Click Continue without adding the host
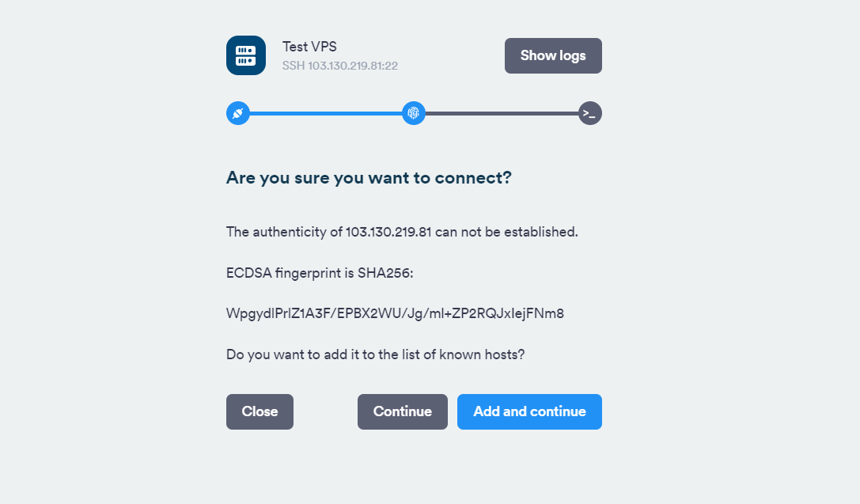860x504 pixels. (x=402, y=411)
